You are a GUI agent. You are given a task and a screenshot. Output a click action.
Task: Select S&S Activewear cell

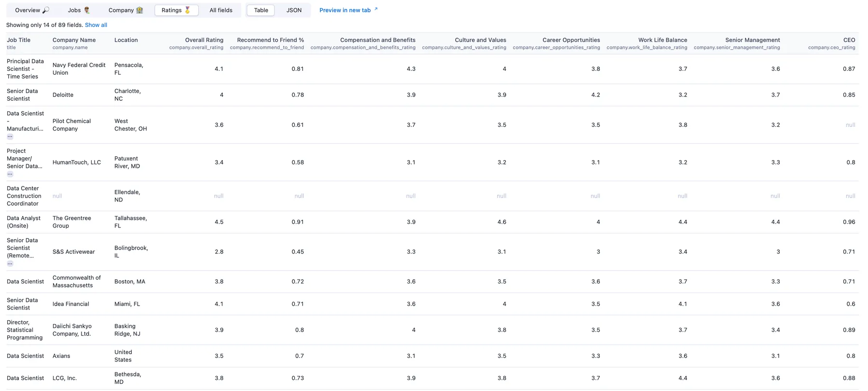[x=74, y=252]
